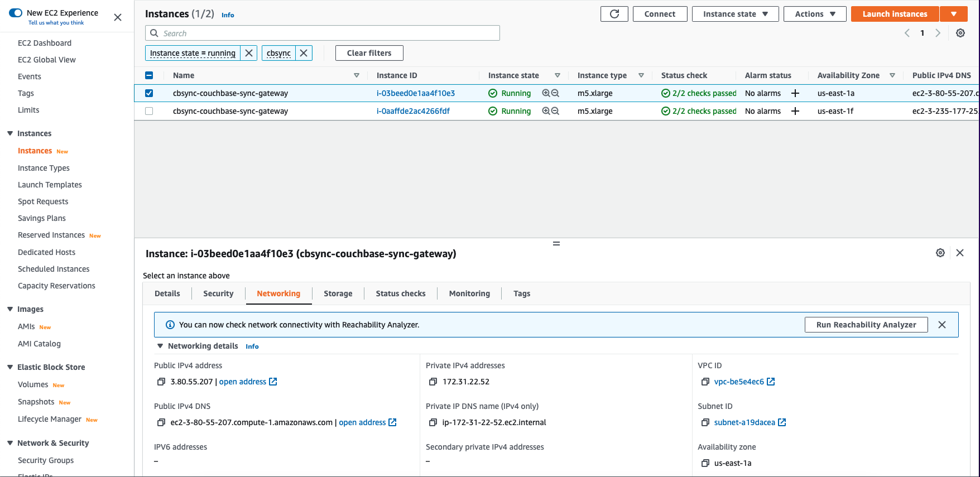Uncheck the i-03beed0e1aa4f10e3 instance row
The height and width of the screenshot is (477, 980).
(x=149, y=93)
